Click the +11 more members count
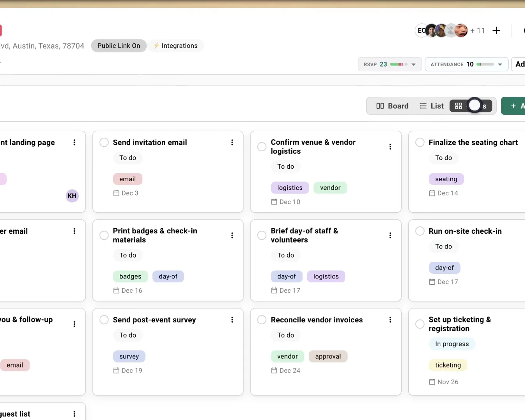The height and width of the screenshot is (420, 525). [478, 30]
